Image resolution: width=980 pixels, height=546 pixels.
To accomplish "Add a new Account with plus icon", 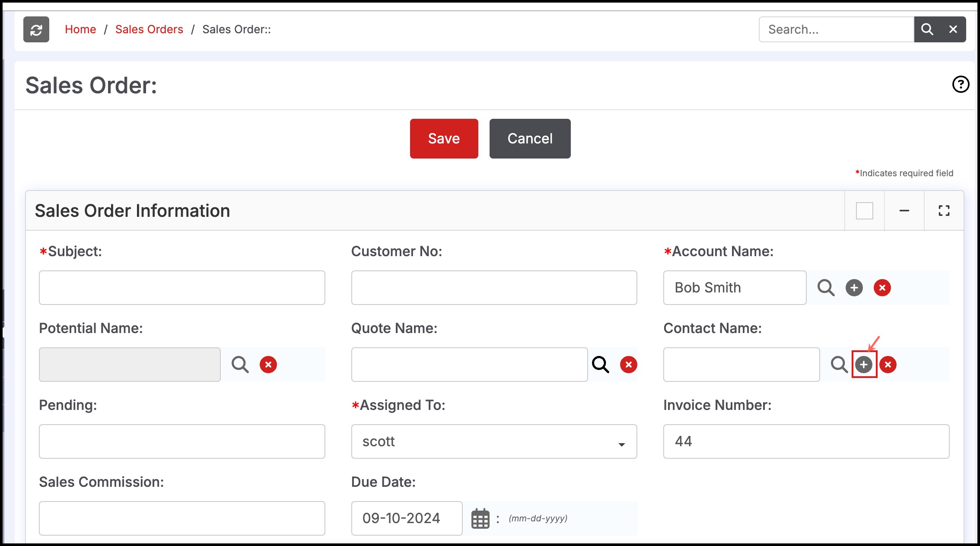I will click(x=854, y=288).
